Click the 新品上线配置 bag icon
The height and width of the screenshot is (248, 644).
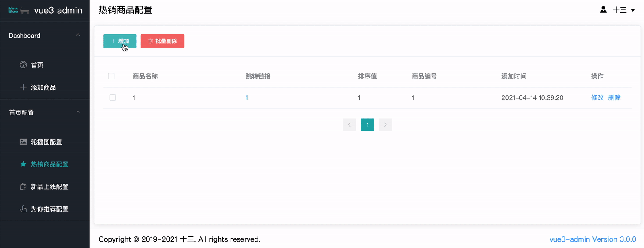coord(23,186)
